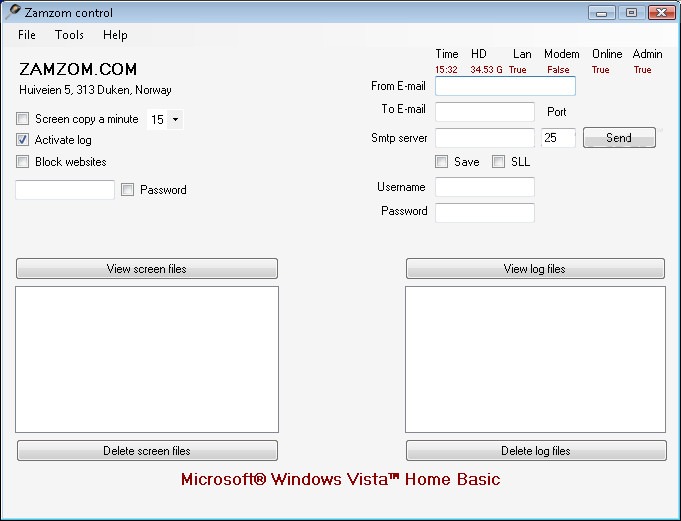Click Delete screen files button
Viewport: 681px width, 521px height.
pyautogui.click(x=147, y=451)
